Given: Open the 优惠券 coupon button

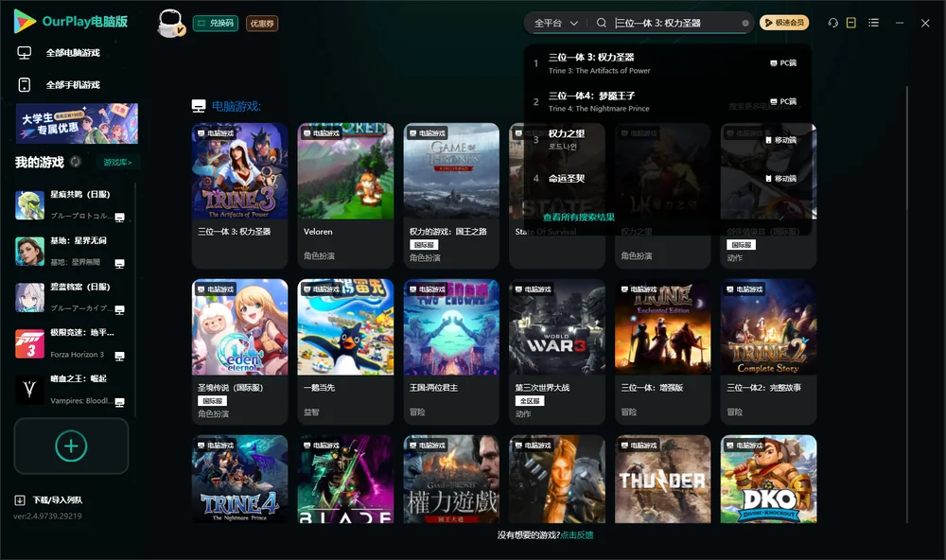Looking at the screenshot, I should (262, 24).
